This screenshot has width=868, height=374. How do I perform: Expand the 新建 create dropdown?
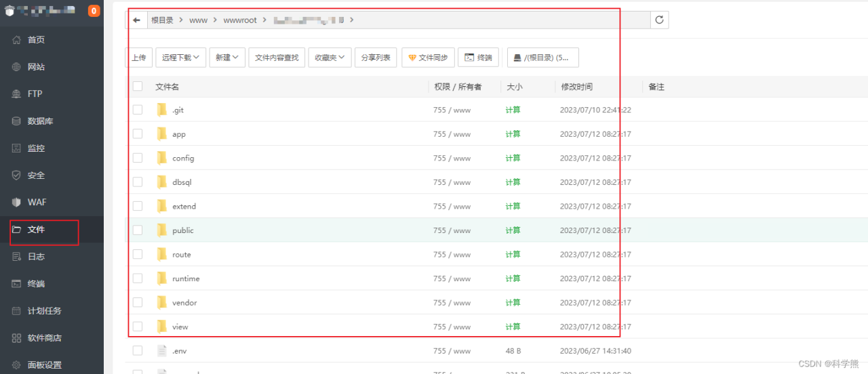(227, 58)
